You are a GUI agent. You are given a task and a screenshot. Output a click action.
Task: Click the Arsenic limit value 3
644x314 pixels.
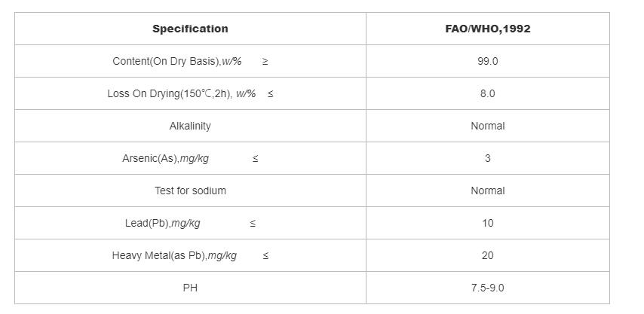(x=487, y=158)
